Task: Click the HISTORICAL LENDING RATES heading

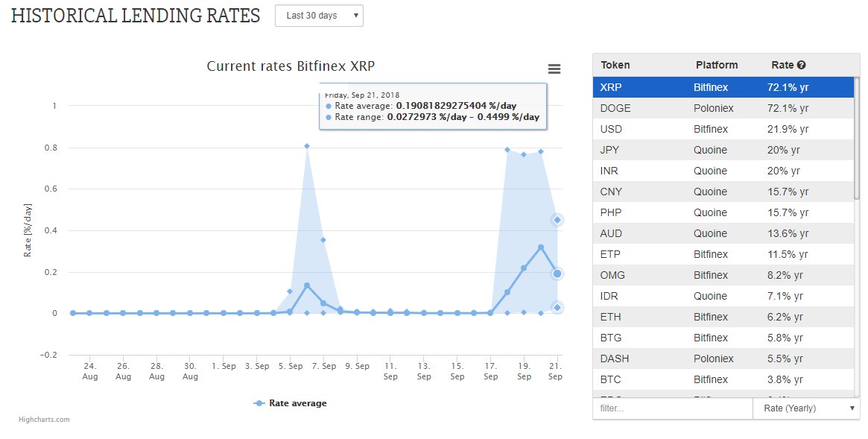Action: [136, 16]
